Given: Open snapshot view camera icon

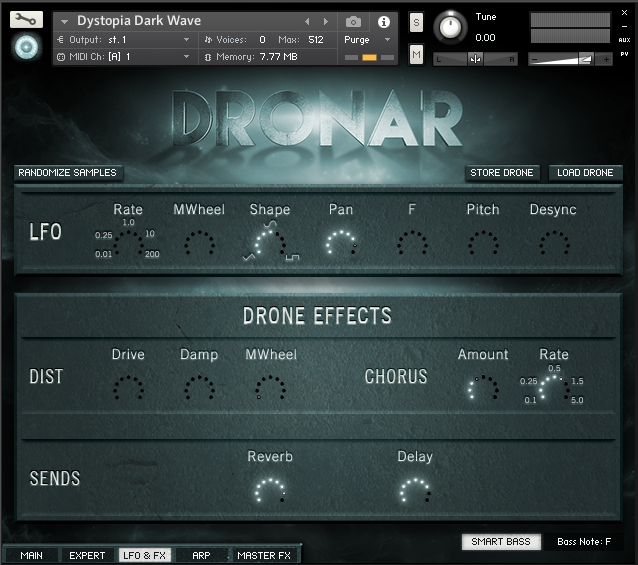Looking at the screenshot, I should point(353,22).
